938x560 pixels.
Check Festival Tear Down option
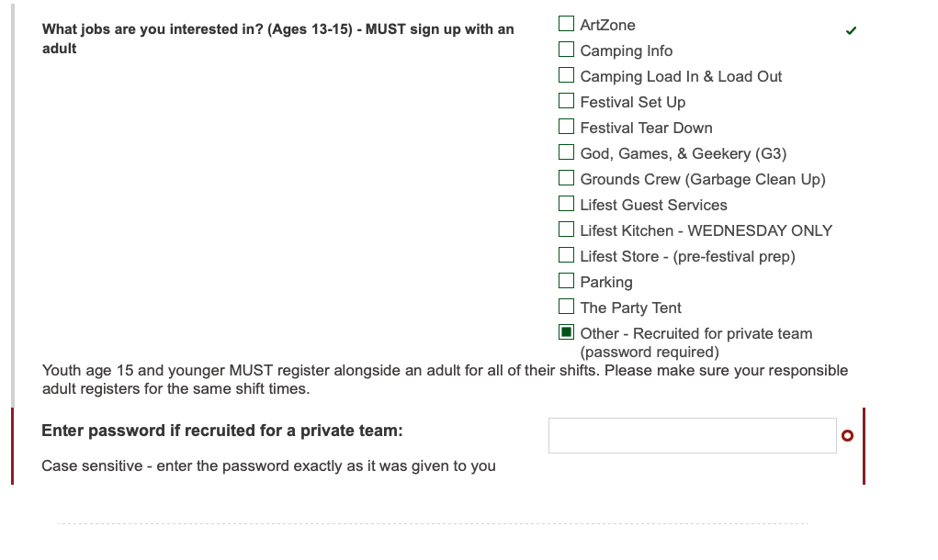pos(566,126)
